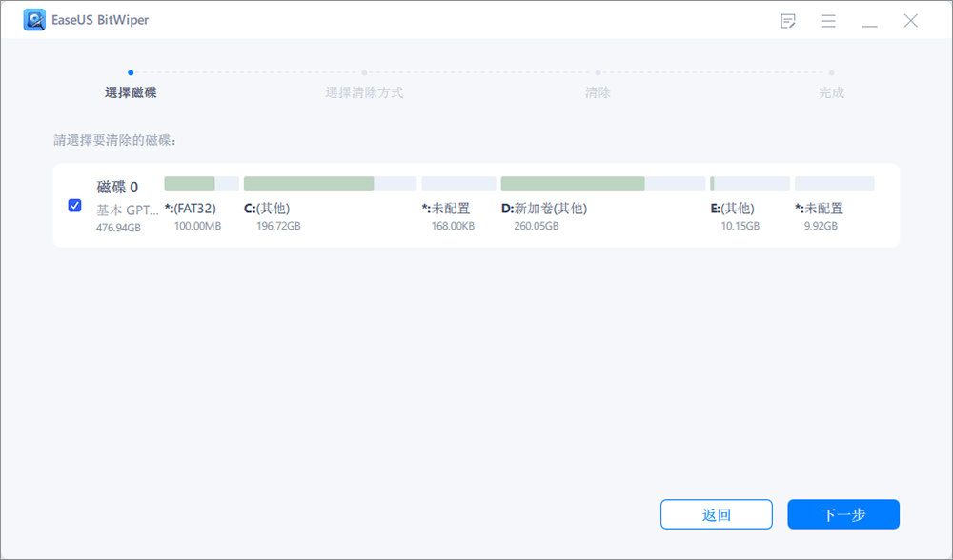Click the 168.00KB size text
953x560 pixels.
[453, 226]
